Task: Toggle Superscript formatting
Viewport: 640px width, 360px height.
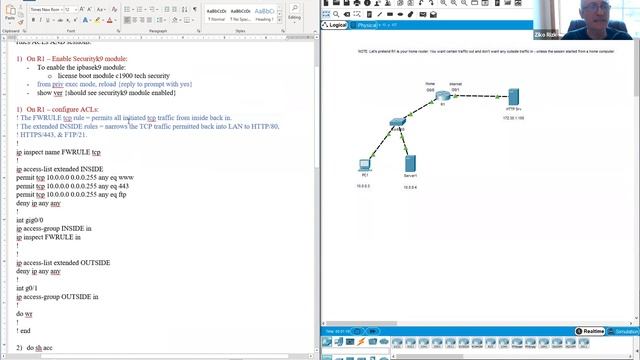Action: (76, 20)
